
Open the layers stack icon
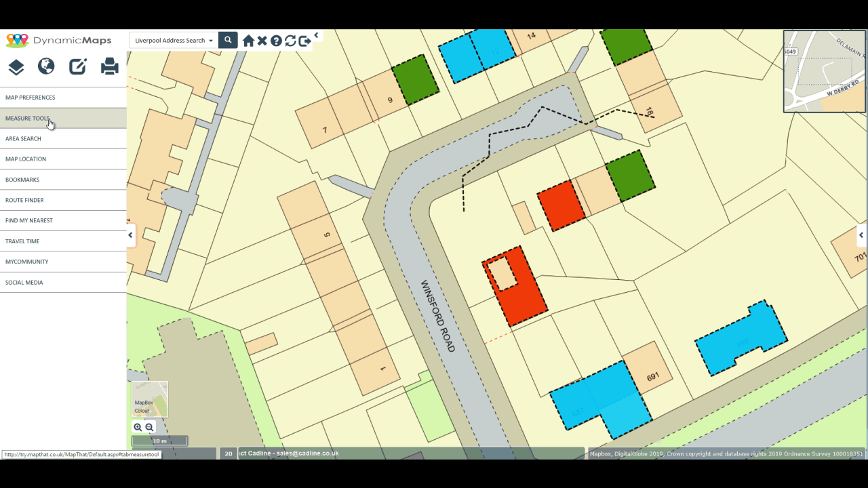[16, 66]
